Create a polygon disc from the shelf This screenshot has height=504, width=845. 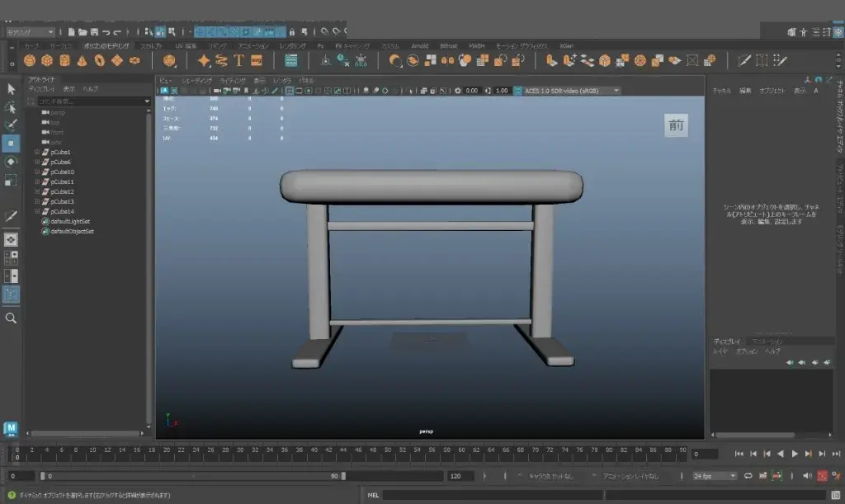point(135,61)
